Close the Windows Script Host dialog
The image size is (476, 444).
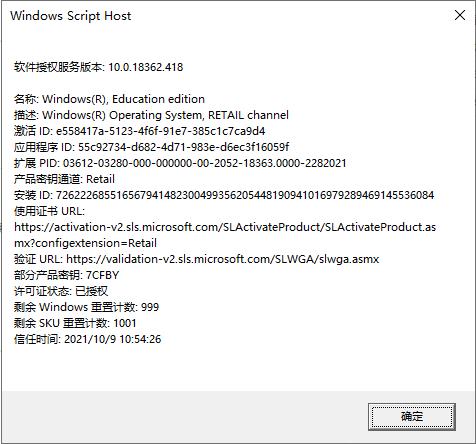[460, 15]
